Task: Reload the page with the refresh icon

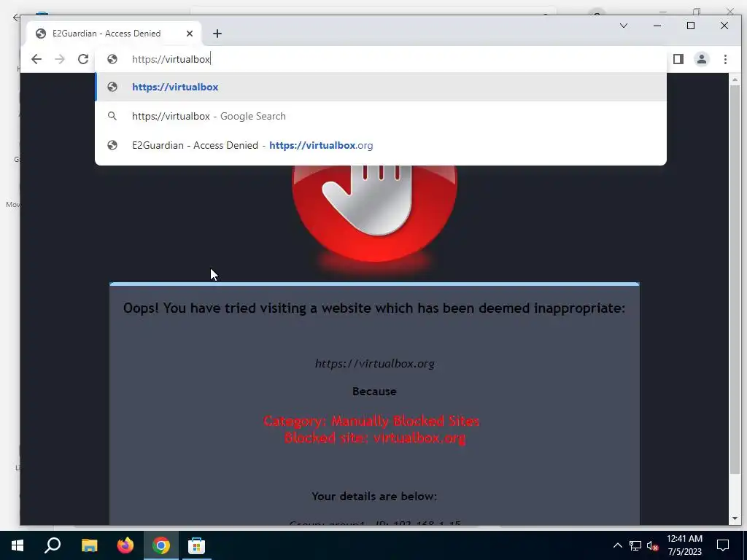Action: [x=83, y=59]
